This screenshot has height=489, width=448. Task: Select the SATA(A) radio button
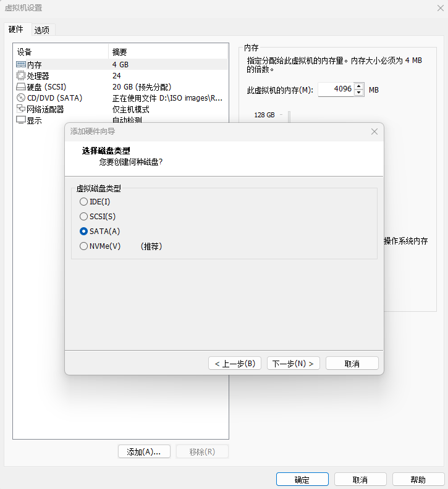[x=84, y=231]
